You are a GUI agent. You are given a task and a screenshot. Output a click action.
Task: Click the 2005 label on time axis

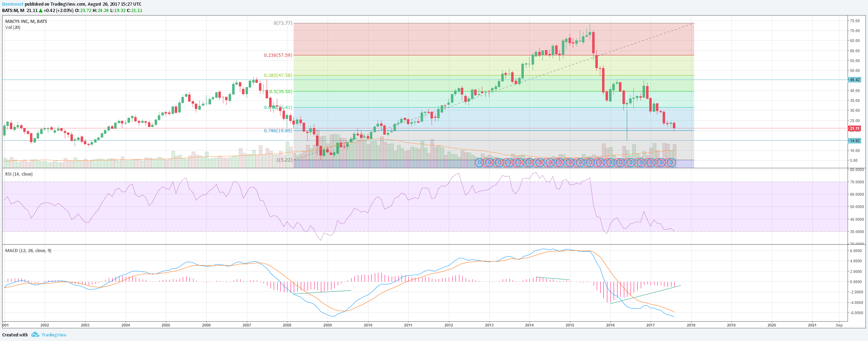166,325
